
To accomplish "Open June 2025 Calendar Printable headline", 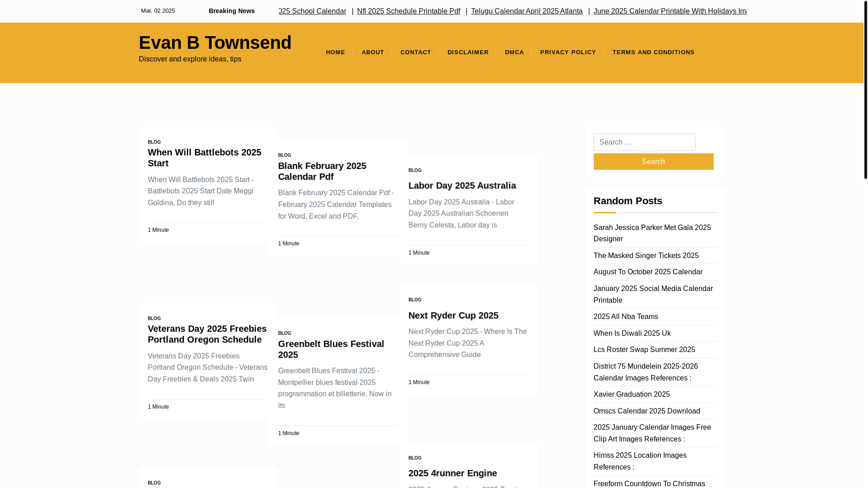I will (670, 11).
